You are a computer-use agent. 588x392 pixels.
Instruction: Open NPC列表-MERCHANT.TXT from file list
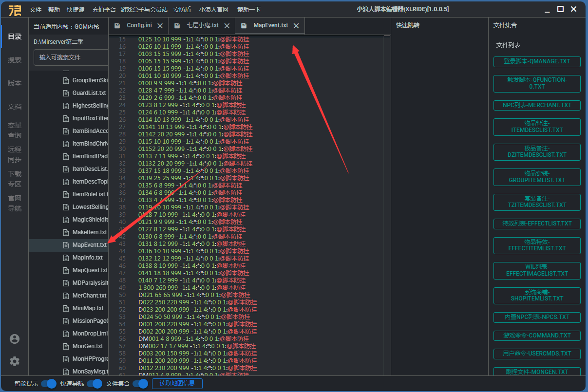point(537,105)
